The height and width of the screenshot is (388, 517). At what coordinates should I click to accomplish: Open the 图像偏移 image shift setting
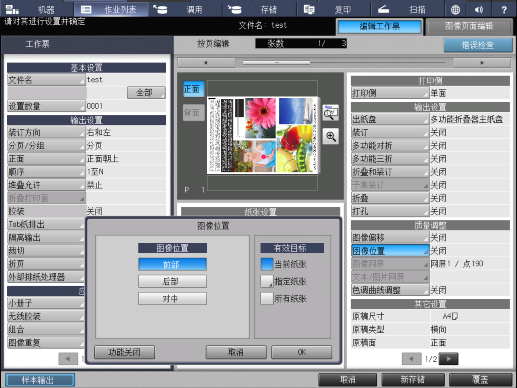(390, 237)
